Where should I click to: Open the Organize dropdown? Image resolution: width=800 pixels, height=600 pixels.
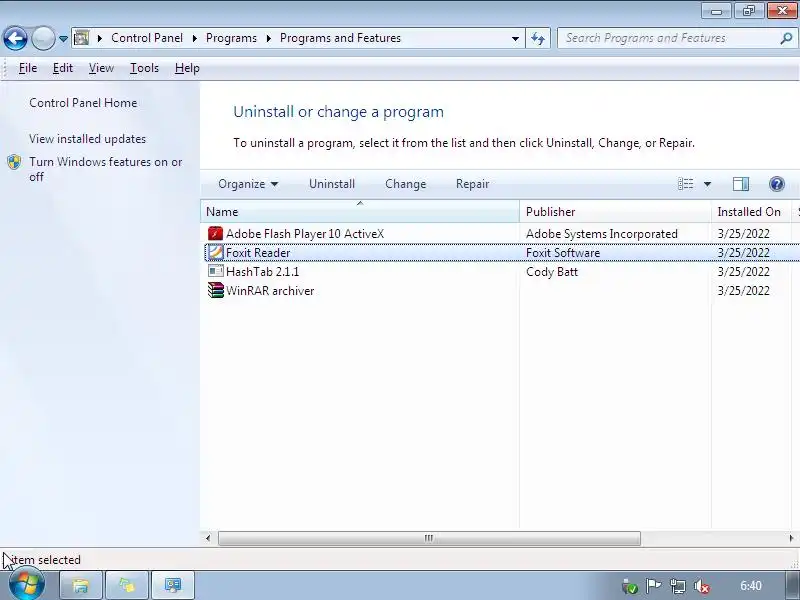tap(248, 184)
